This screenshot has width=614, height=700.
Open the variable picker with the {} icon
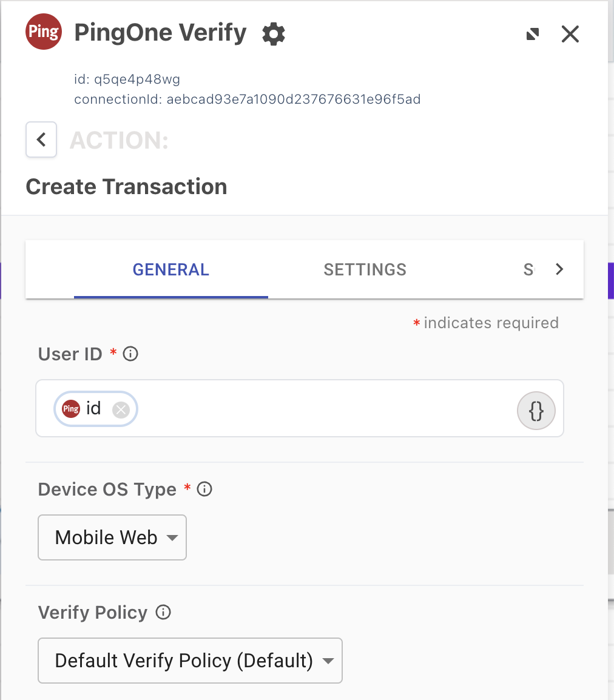pyautogui.click(x=536, y=411)
